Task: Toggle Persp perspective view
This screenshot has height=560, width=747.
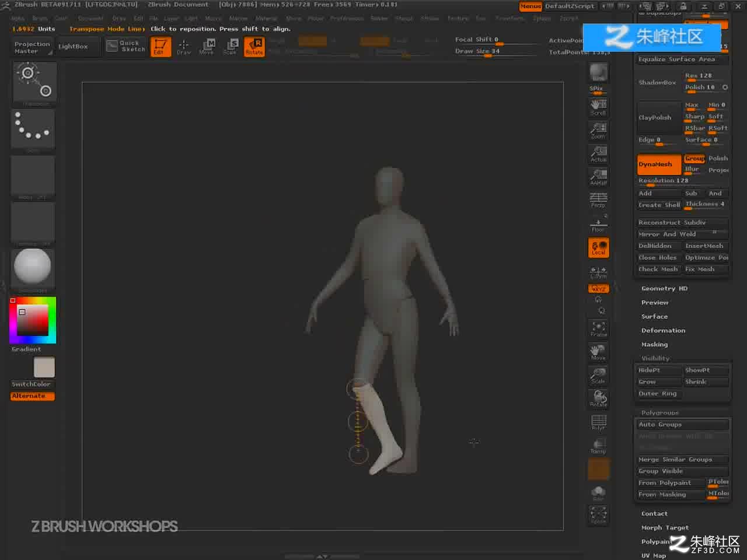Action: [x=598, y=200]
